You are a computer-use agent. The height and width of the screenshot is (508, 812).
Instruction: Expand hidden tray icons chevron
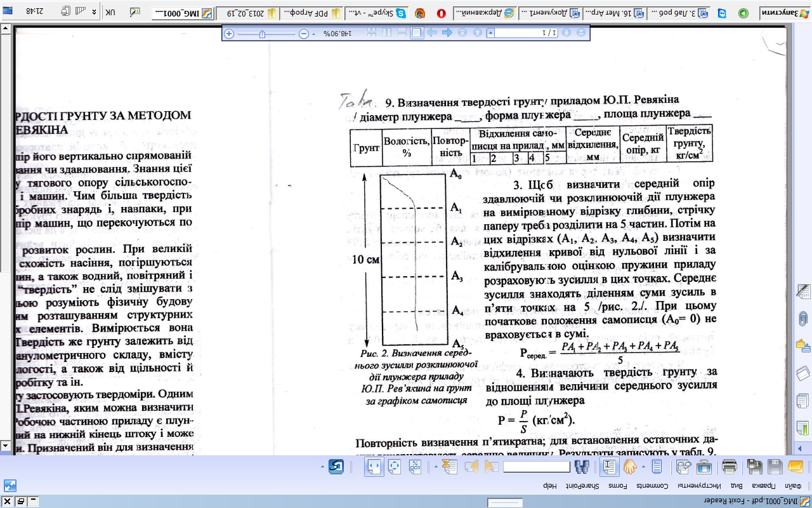95,13
